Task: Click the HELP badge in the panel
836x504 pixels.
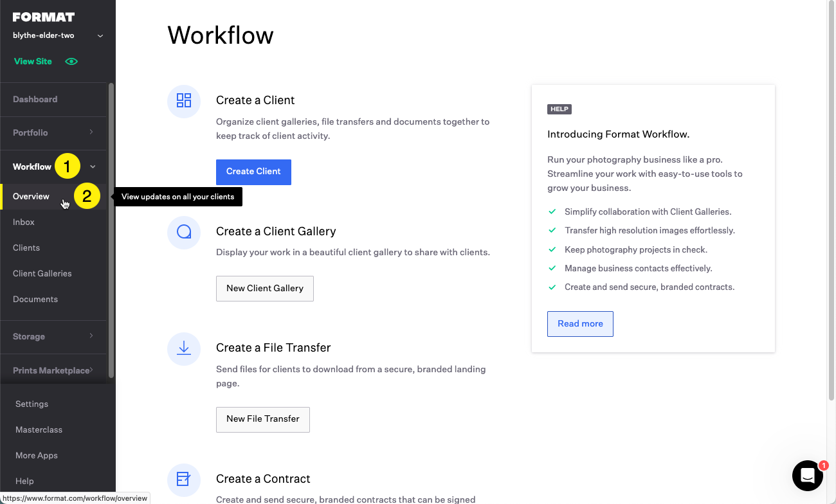Action: (x=559, y=109)
